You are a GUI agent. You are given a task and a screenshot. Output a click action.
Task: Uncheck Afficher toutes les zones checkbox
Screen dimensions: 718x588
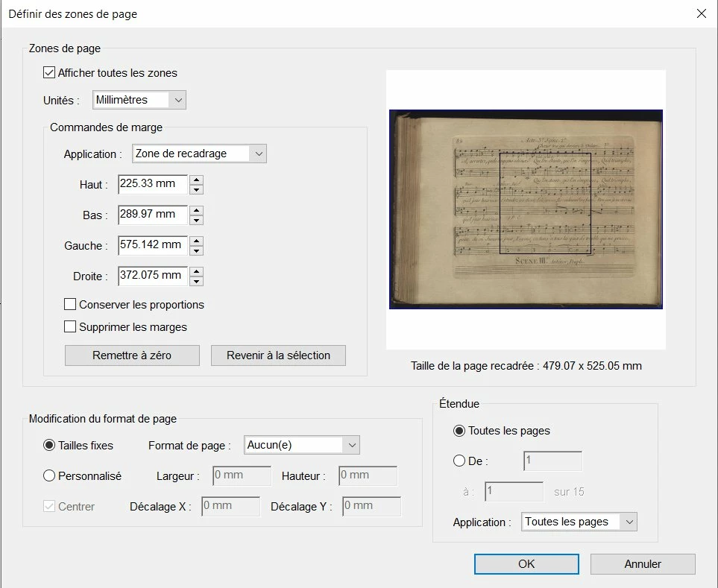49,72
